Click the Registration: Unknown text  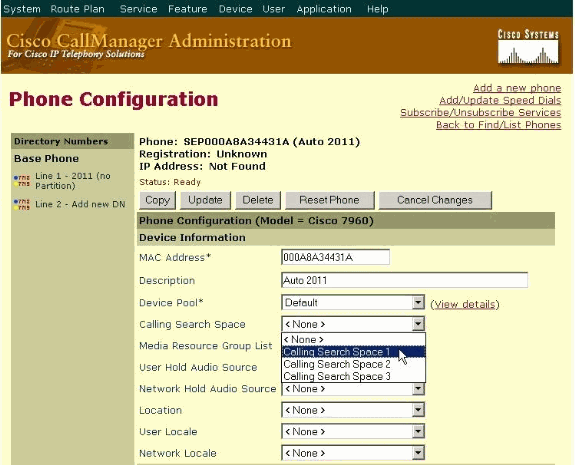tap(203, 154)
